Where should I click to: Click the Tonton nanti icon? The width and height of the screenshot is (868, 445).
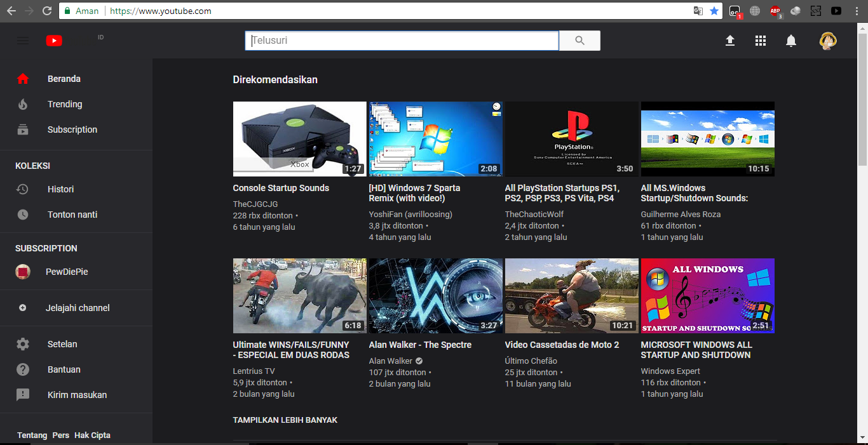[23, 215]
